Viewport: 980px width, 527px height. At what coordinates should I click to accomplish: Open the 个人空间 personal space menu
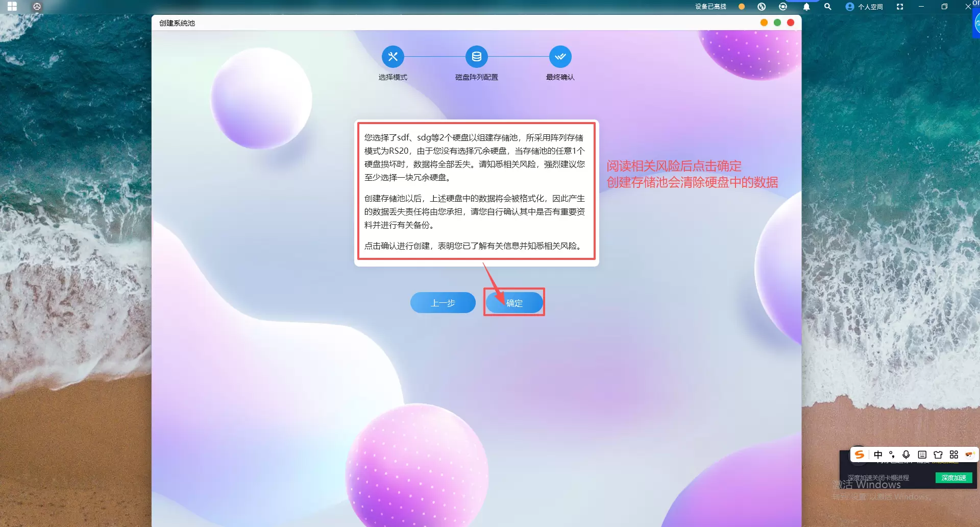[x=864, y=7]
